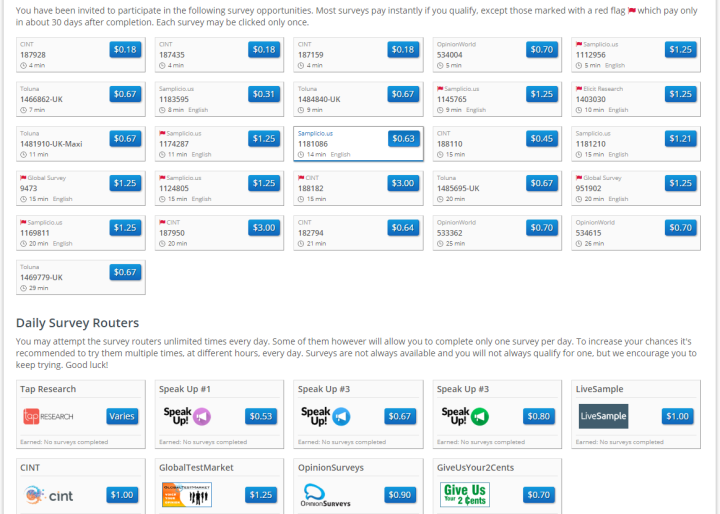Click the blue Speak Up logo

[x=326, y=416]
